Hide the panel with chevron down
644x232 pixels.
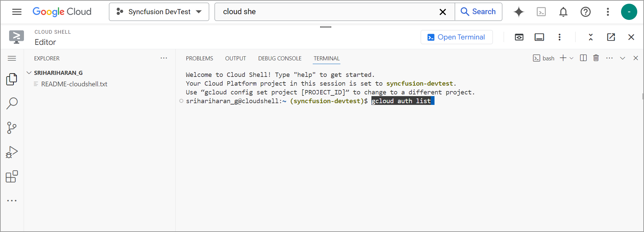623,58
